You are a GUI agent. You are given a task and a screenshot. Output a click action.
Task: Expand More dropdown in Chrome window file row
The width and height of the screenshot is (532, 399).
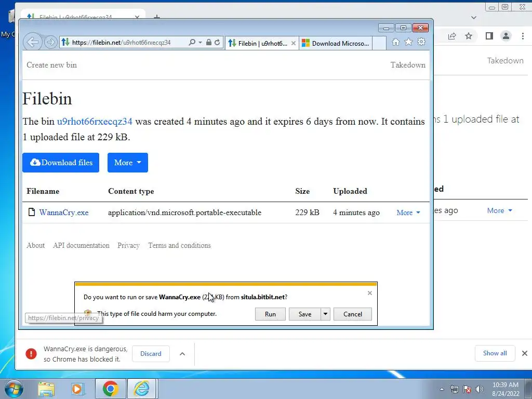[x=499, y=210]
